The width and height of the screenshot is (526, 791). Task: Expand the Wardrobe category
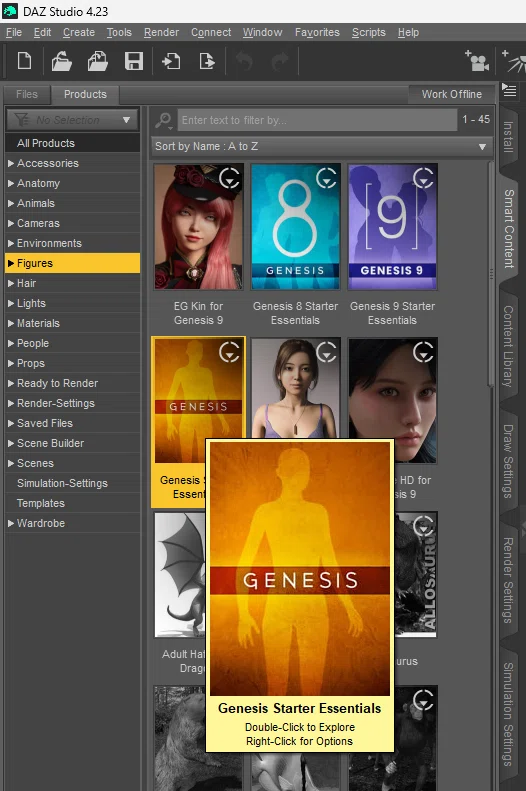tap(11, 523)
